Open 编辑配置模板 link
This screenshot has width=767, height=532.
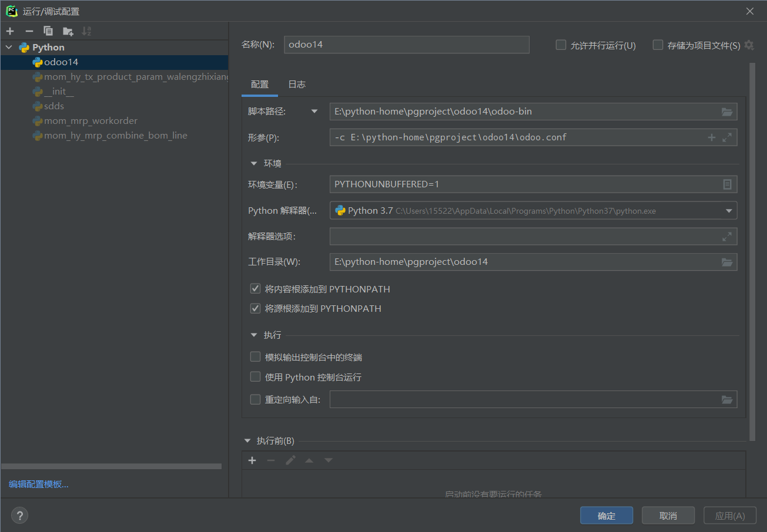(x=39, y=484)
